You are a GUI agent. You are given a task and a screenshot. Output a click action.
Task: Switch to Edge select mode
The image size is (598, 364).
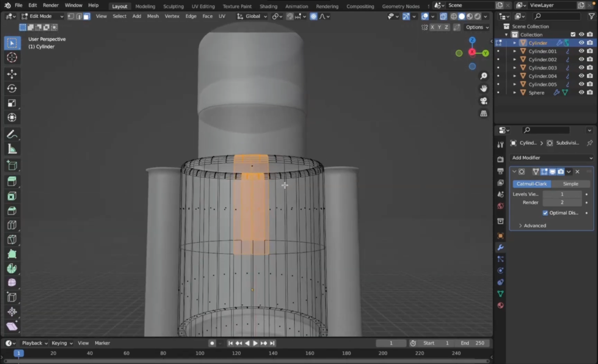(x=79, y=16)
